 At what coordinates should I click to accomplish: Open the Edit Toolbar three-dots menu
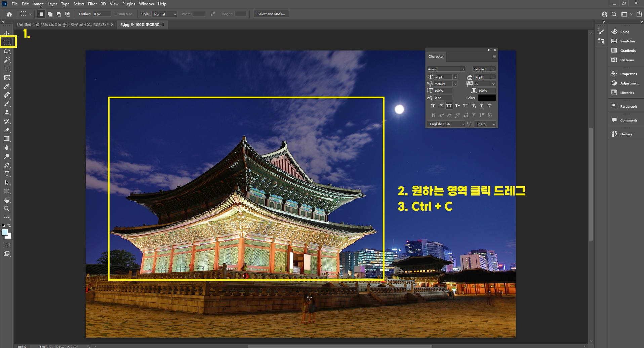(x=7, y=217)
